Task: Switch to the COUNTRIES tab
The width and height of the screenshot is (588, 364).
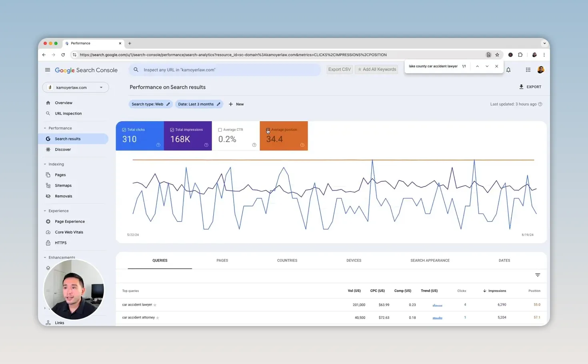Action: (287, 261)
